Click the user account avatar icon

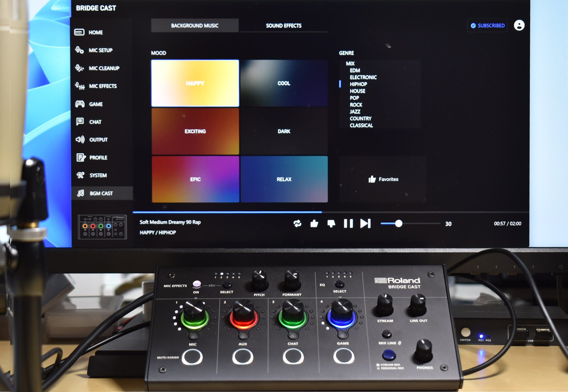tap(519, 25)
